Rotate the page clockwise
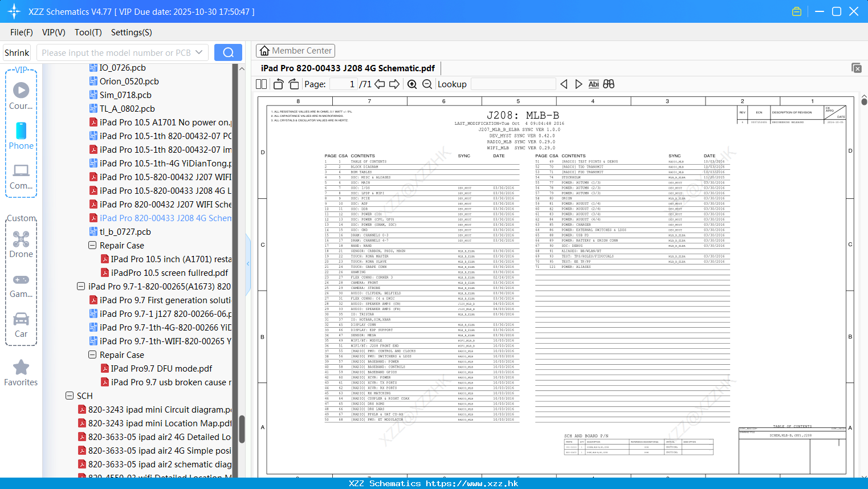868x489 pixels. point(294,84)
